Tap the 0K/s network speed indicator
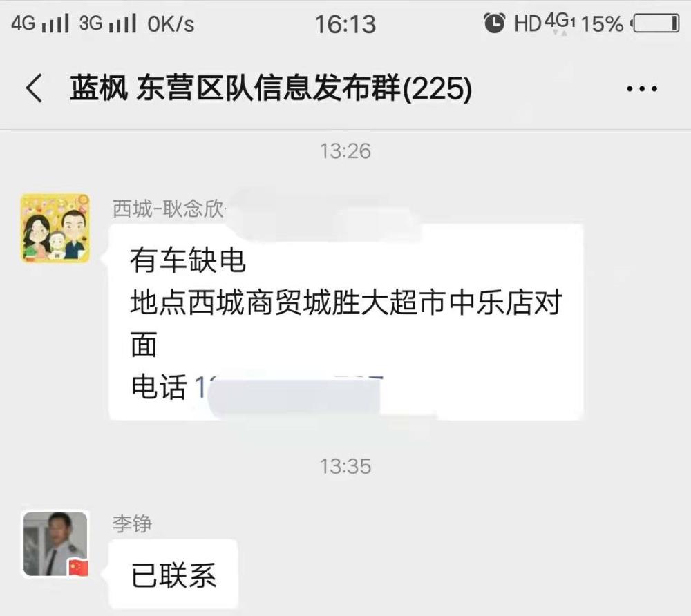The width and height of the screenshot is (691, 616). (171, 23)
